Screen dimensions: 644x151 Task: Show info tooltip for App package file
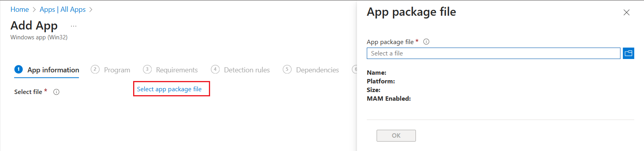point(426,42)
